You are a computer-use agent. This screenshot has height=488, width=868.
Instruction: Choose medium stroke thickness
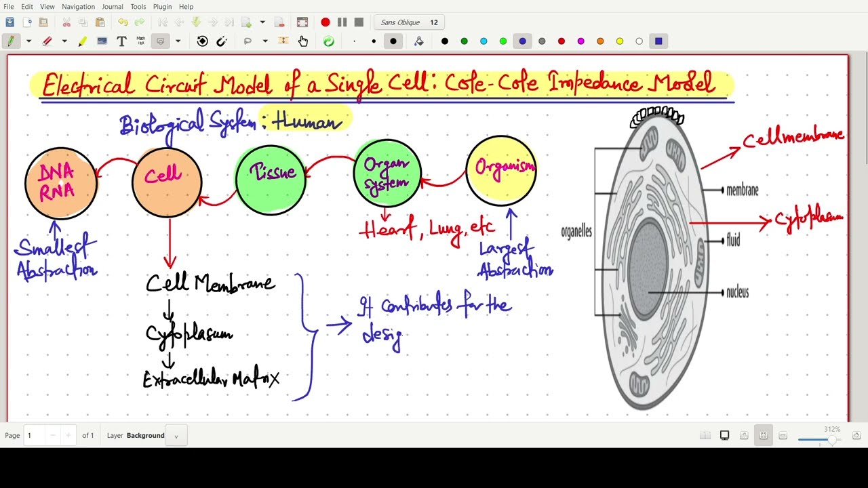tap(374, 41)
